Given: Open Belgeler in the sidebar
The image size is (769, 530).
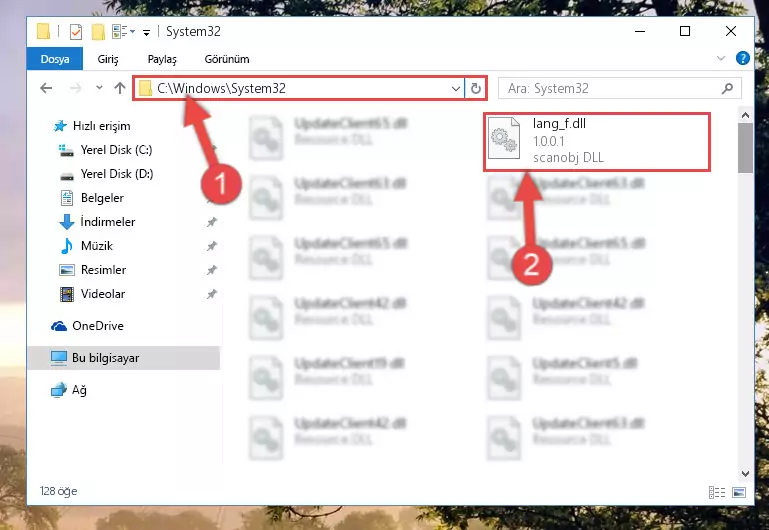Looking at the screenshot, I should pyautogui.click(x=102, y=198).
